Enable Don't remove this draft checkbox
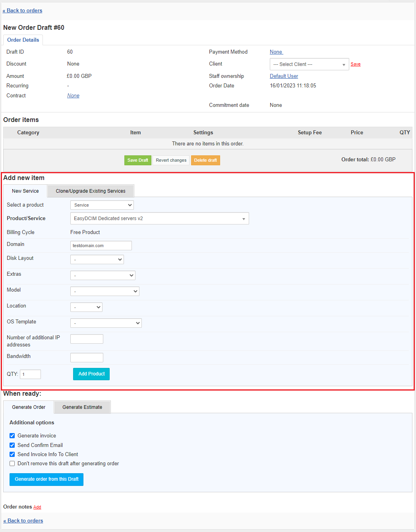Viewport: 416px width, 532px height. coord(12,464)
